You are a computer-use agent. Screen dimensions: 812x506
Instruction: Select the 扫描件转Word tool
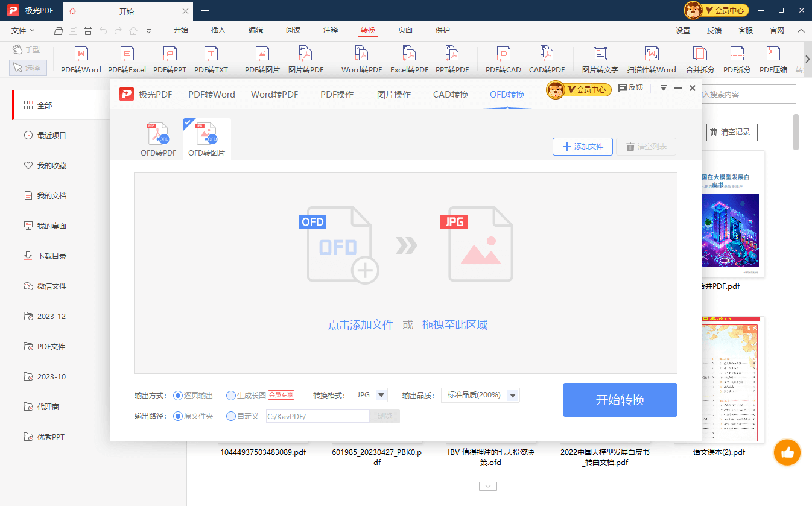651,59
